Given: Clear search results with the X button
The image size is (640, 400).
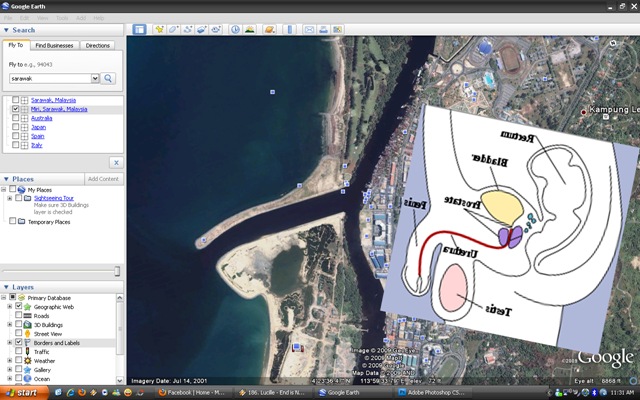Looking at the screenshot, I should tap(116, 162).
